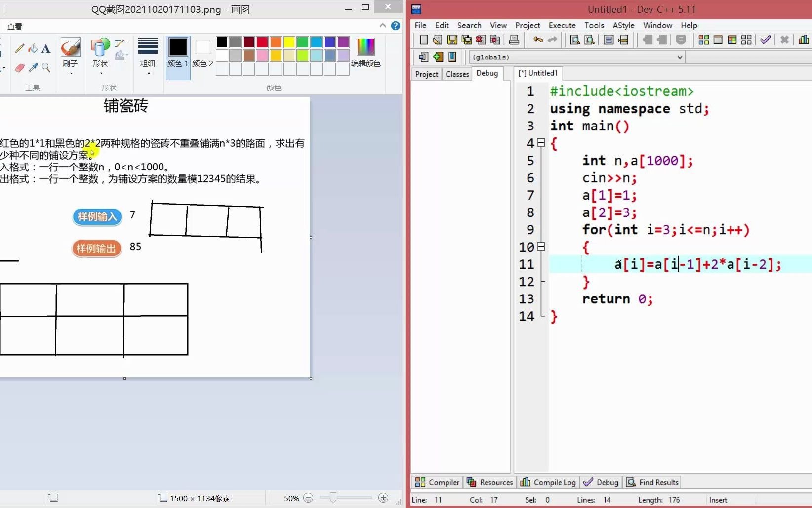Select the Magnifier tool in Paint
812x508 pixels.
[x=46, y=68]
